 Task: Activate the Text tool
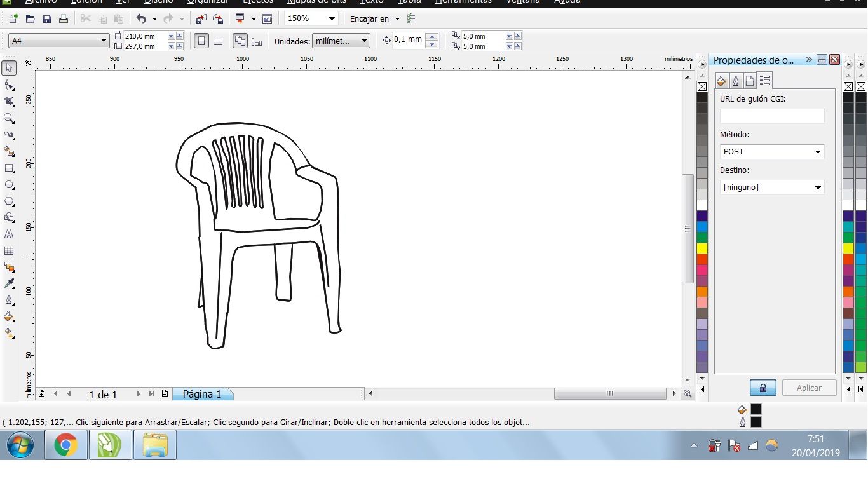coord(9,234)
